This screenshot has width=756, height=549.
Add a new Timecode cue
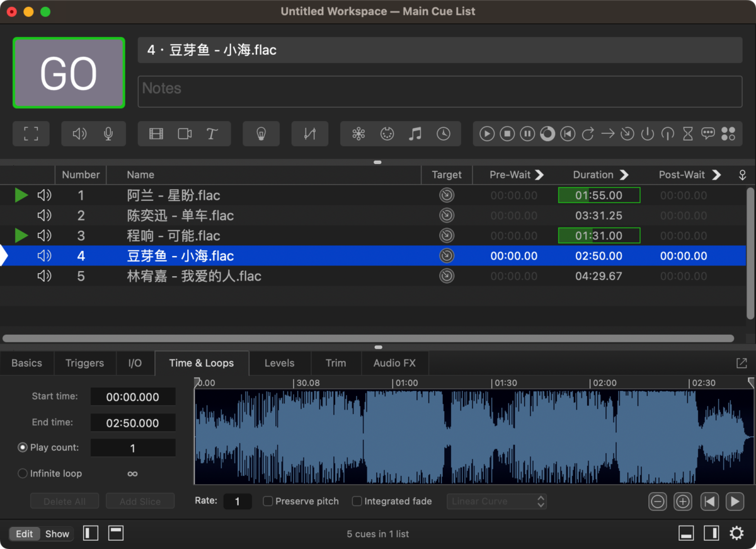point(444,134)
